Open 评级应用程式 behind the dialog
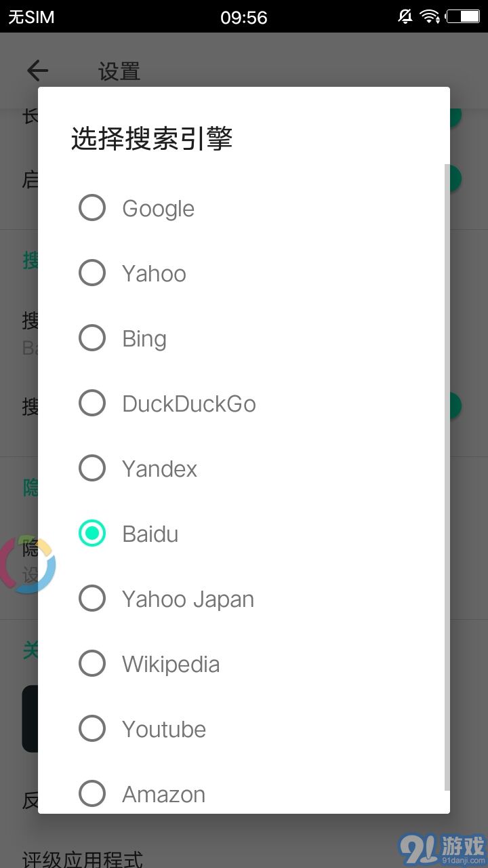Image resolution: width=488 pixels, height=868 pixels. pyautogui.click(x=83, y=857)
